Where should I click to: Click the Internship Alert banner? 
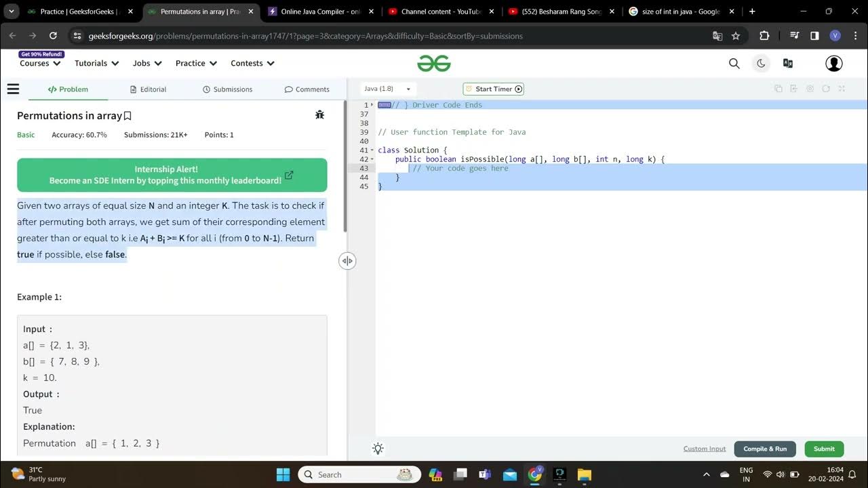[x=172, y=175]
